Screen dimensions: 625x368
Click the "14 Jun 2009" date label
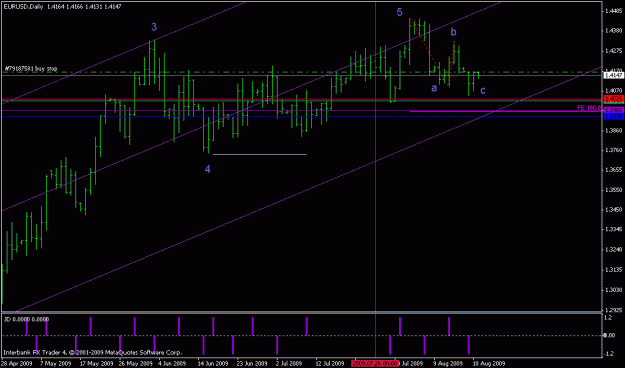213,364
